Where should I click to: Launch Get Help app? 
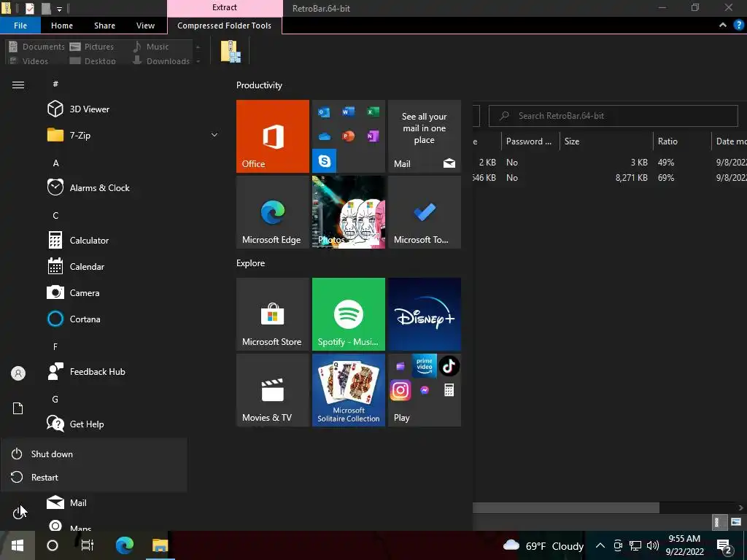(75, 424)
